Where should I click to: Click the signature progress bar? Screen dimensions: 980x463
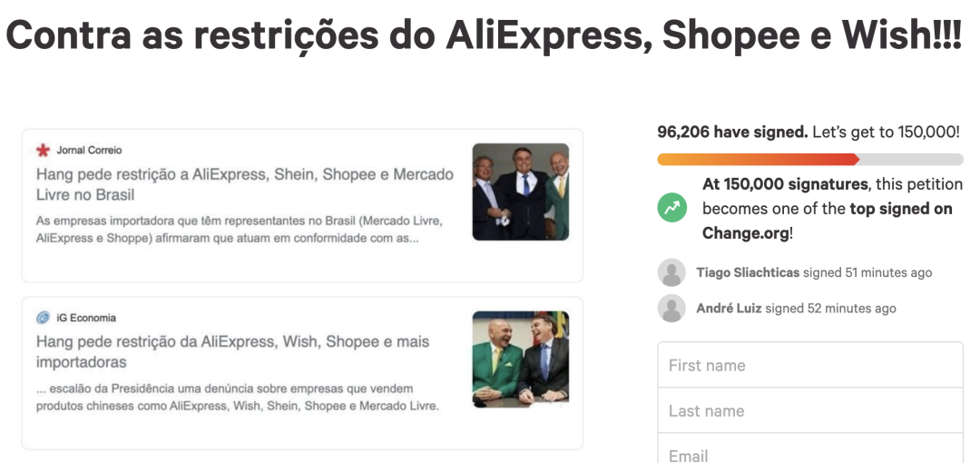pos(809,160)
